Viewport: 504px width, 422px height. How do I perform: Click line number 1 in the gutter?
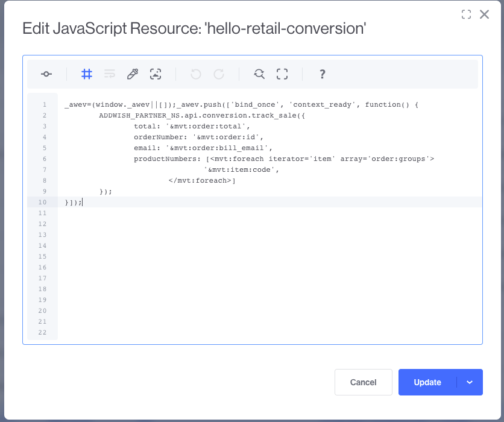click(x=45, y=104)
